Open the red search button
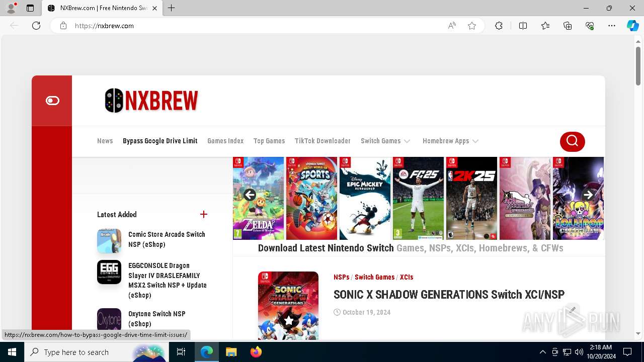 pyautogui.click(x=572, y=141)
